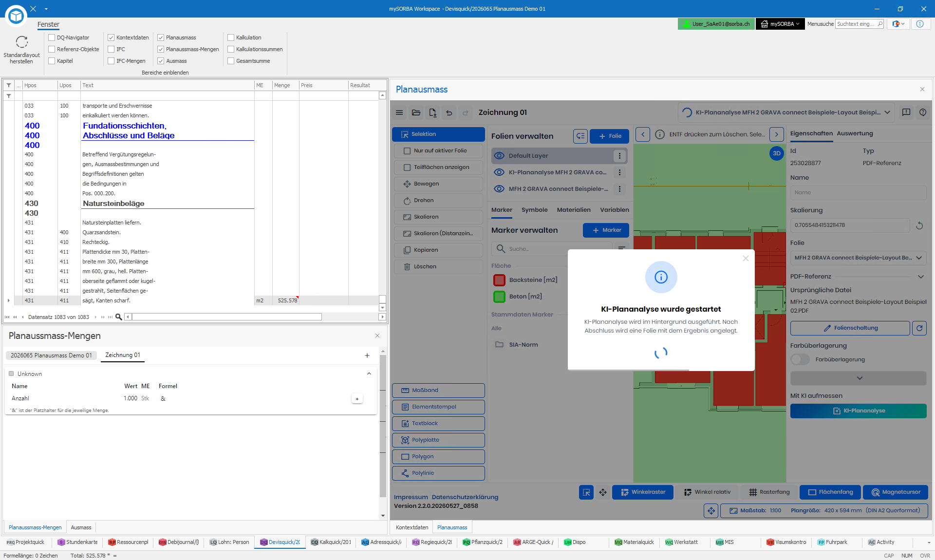Expand the wide chevron bar below Farbüberlagerung
The image size is (935, 560).
click(858, 378)
